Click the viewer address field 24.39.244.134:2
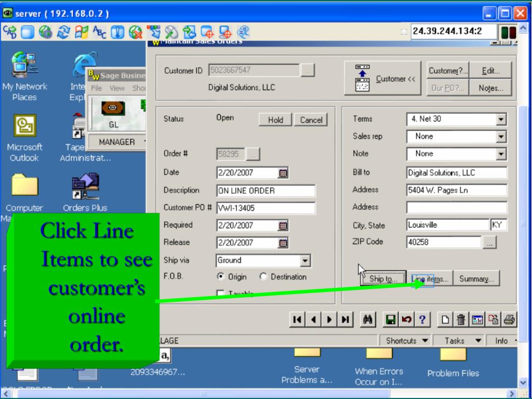The image size is (532, 399). (454, 32)
